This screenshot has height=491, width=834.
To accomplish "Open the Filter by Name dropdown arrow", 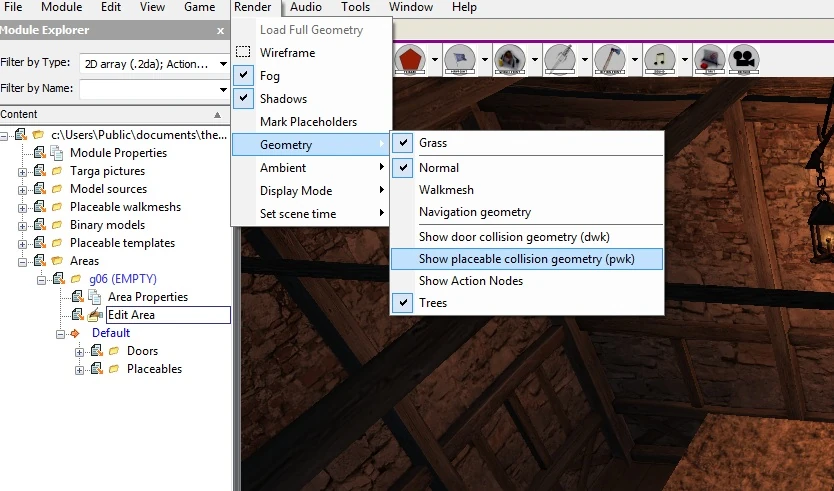I will pos(223,89).
